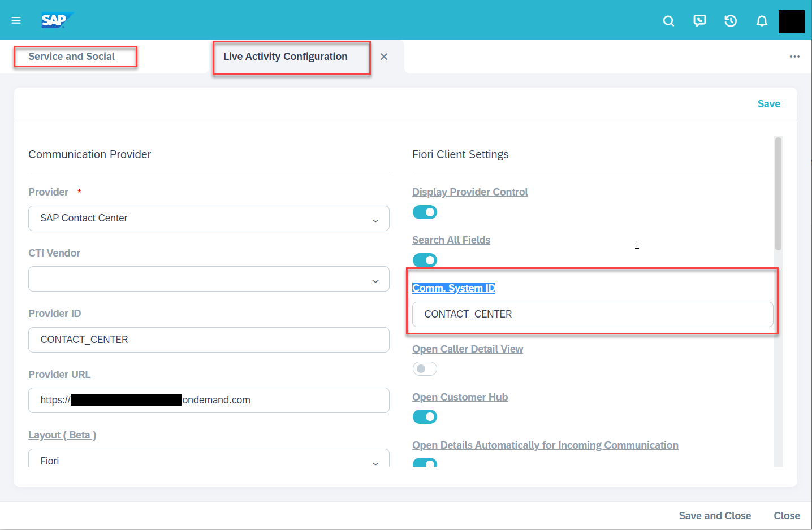Image resolution: width=812 pixels, height=530 pixels.
Task: Click the Open Caller Detail View label
Action: (x=468, y=349)
